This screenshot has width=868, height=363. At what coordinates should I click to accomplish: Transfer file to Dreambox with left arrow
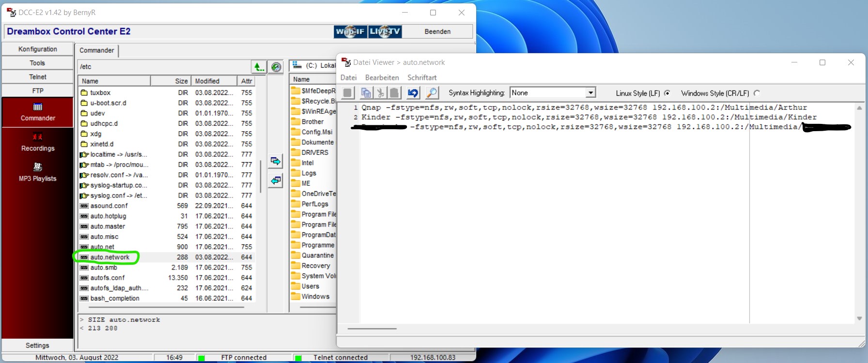pyautogui.click(x=276, y=181)
